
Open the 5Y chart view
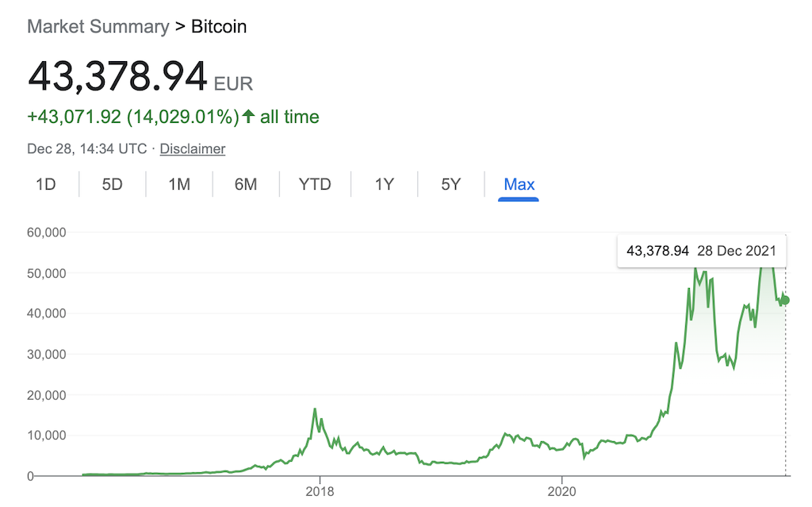[x=450, y=184]
